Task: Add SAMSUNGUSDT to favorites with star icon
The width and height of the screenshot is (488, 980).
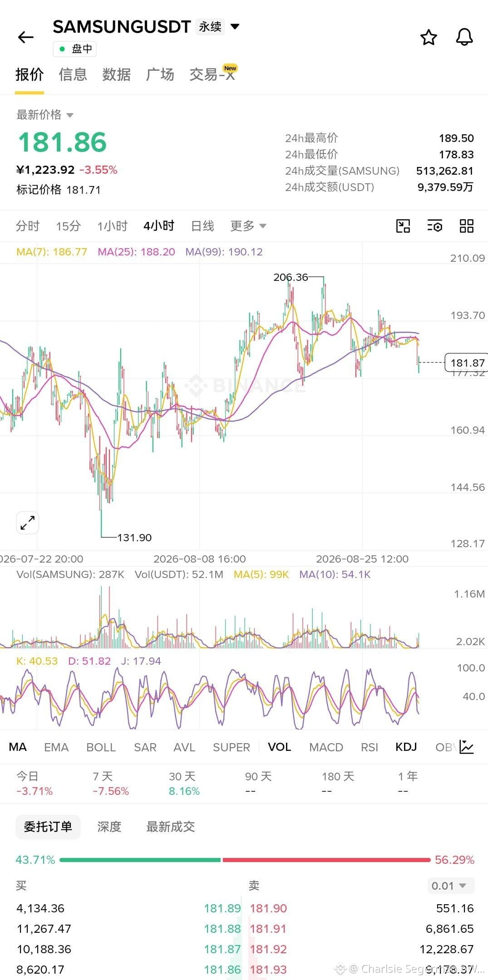Action: pyautogui.click(x=429, y=37)
